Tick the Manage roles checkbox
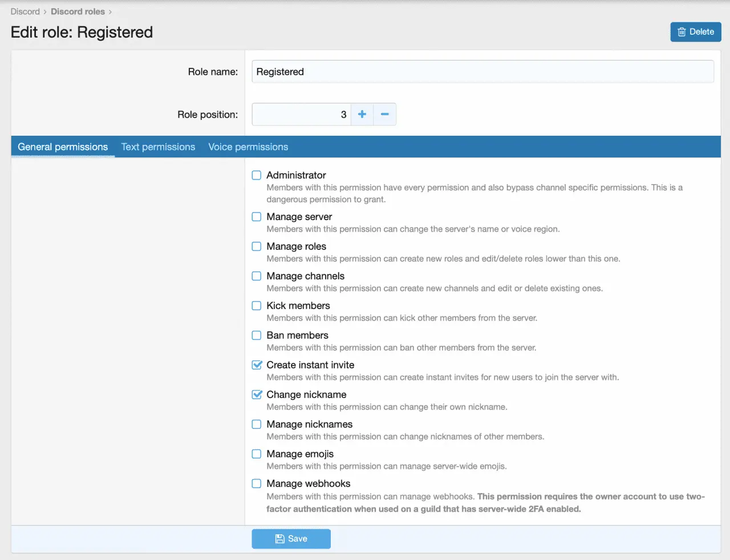This screenshot has width=730, height=560. pos(257,247)
